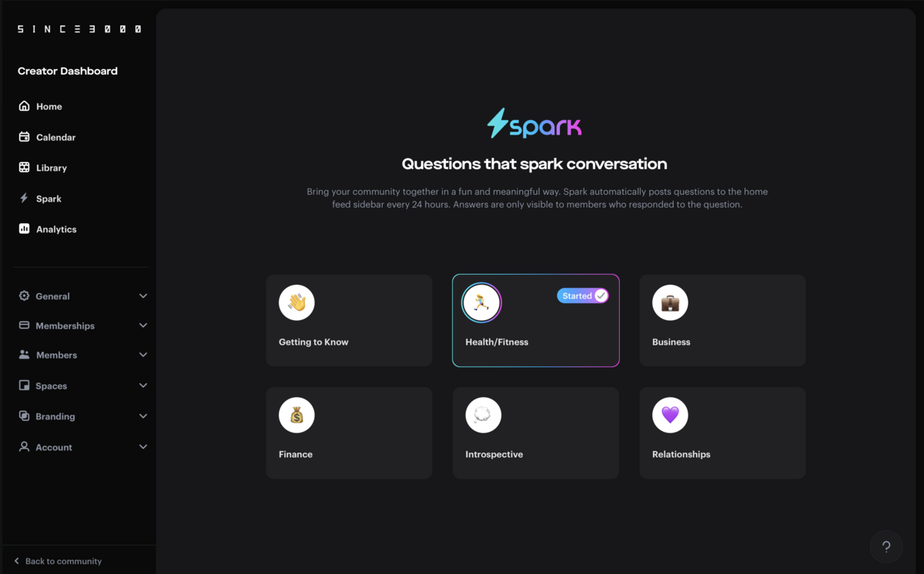Click the money bag Finance icon
The image size is (924, 574).
click(x=296, y=415)
